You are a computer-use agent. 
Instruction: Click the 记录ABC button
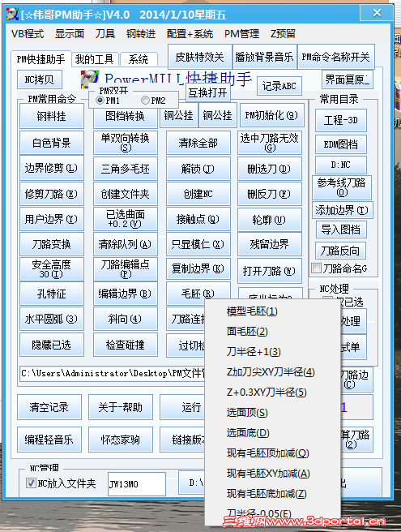[x=279, y=86]
